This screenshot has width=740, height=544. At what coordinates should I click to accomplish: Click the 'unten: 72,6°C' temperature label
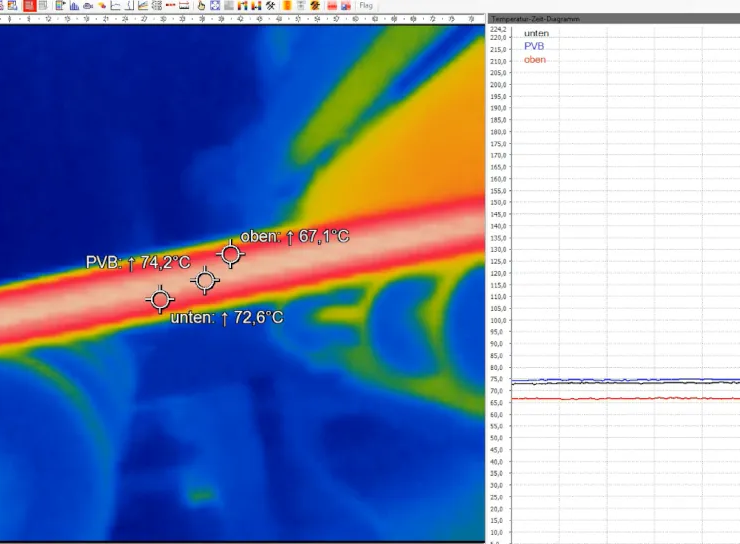[227, 318]
